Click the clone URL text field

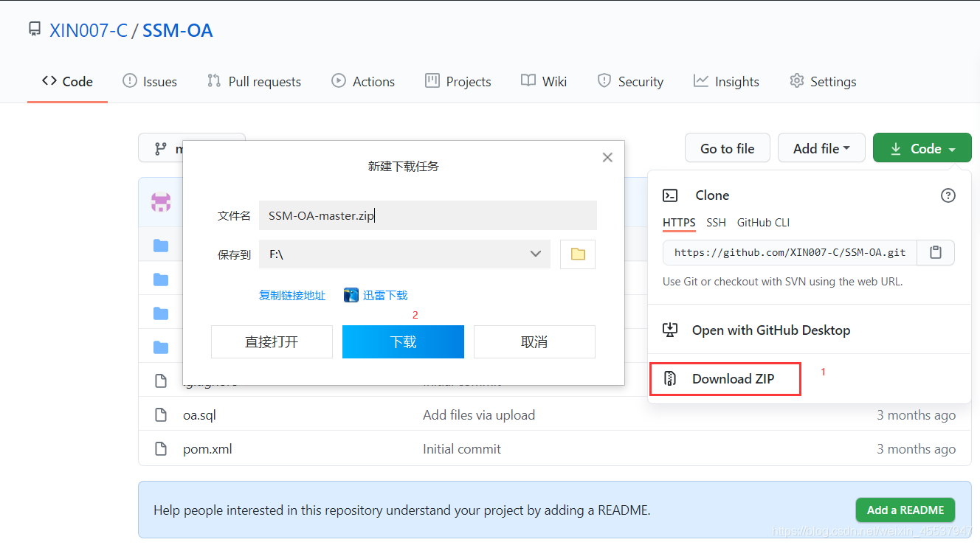tap(790, 252)
